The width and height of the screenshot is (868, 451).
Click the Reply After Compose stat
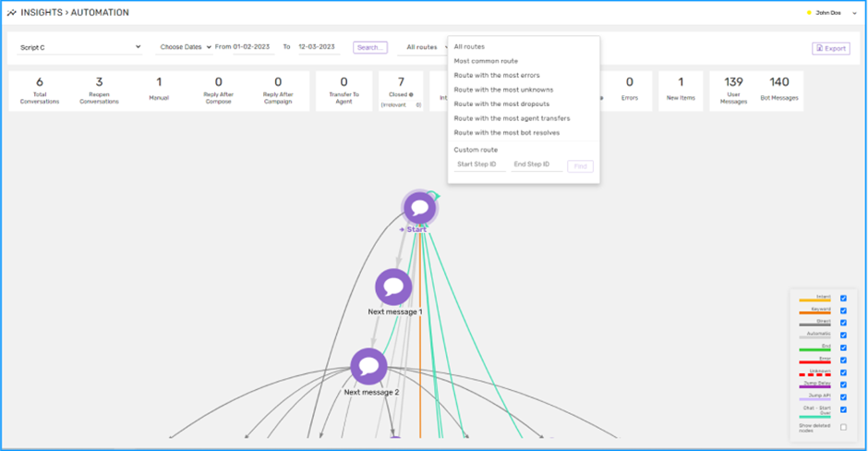pyautogui.click(x=218, y=91)
